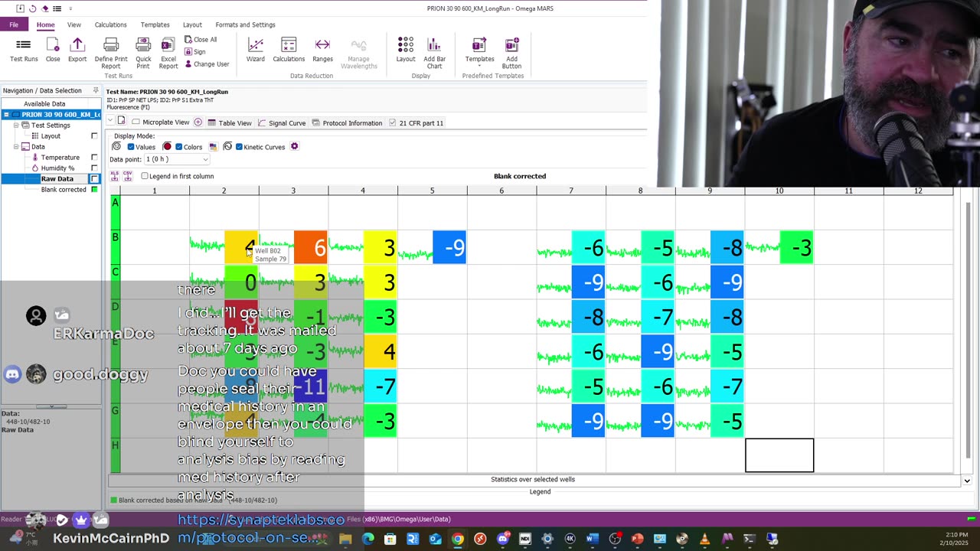Check the Layout box in navigation tree

click(94, 135)
